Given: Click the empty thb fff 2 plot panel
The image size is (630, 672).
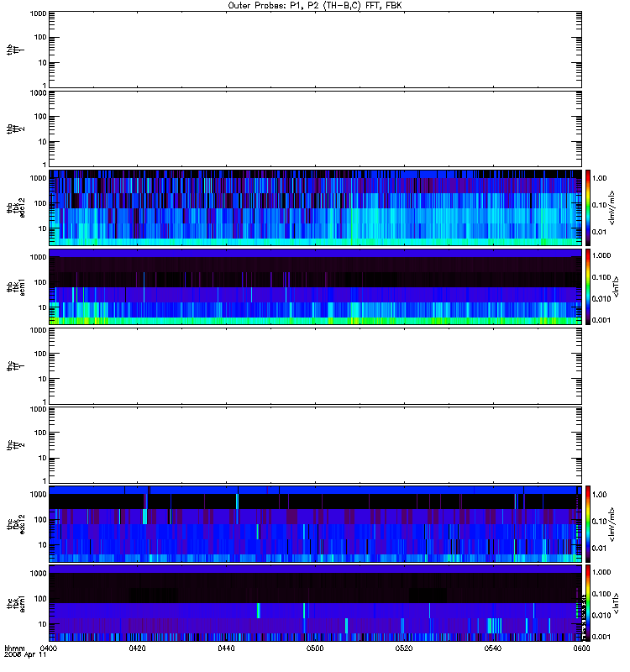Looking at the screenshot, I should (x=315, y=129).
